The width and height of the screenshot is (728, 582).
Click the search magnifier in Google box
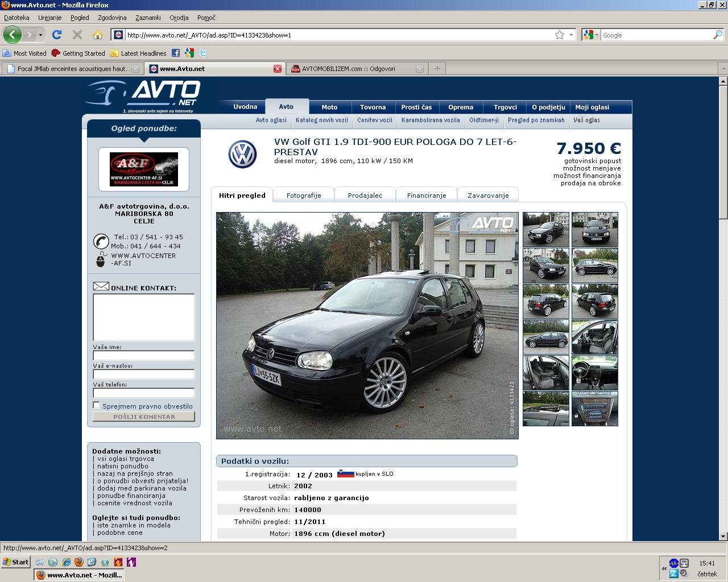pyautogui.click(x=717, y=35)
